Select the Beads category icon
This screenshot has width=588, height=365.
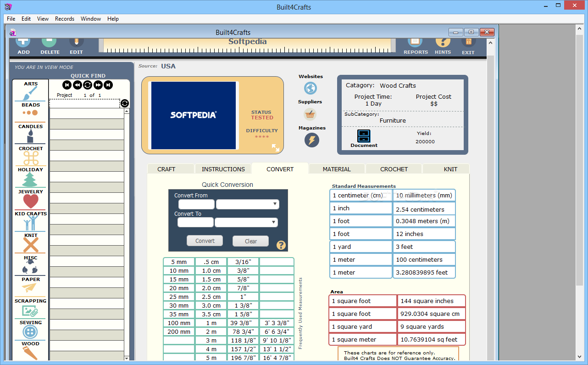[x=30, y=112]
